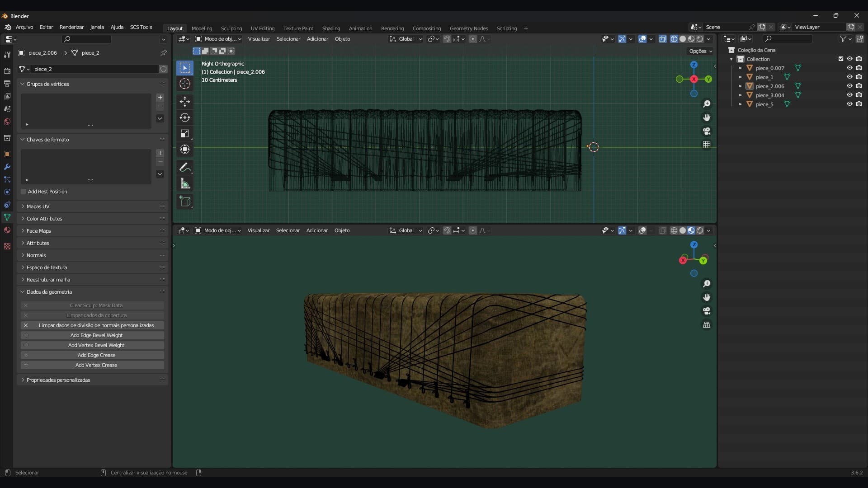Screen dimensions: 868x488
Task: Toggle the pin icon in properties header
Action: 164,53
